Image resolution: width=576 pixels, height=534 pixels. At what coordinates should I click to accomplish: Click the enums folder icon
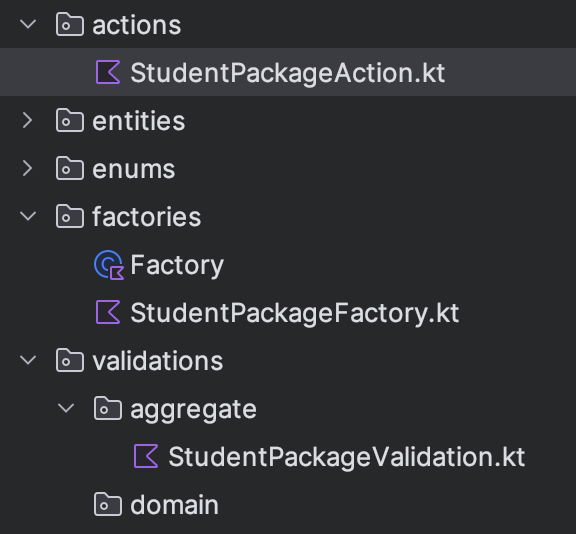tap(70, 168)
